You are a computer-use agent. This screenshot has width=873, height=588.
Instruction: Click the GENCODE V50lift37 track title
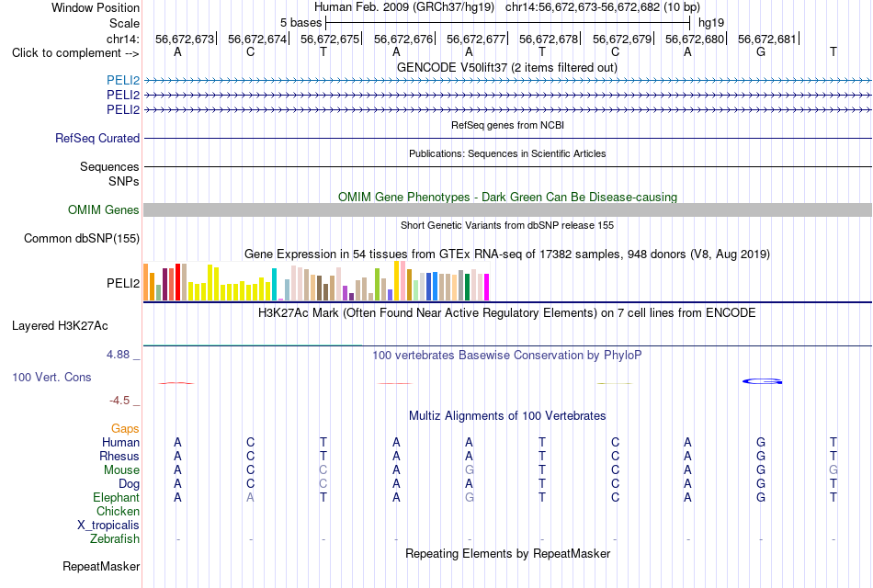click(507, 67)
